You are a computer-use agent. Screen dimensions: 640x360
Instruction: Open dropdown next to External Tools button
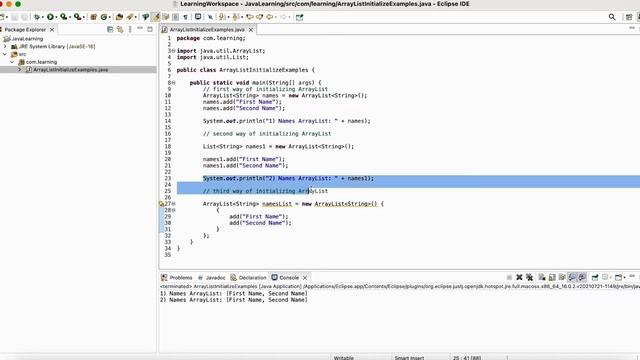tap(83, 17)
